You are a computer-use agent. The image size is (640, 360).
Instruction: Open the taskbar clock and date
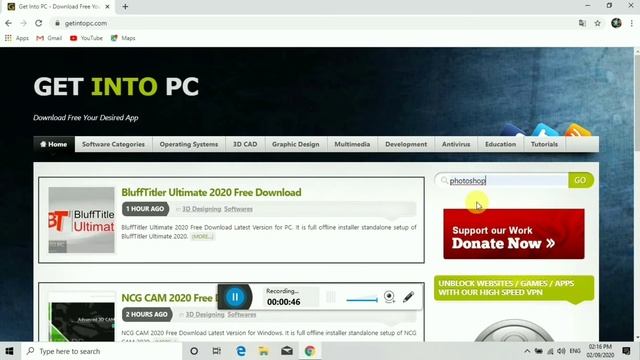600,351
